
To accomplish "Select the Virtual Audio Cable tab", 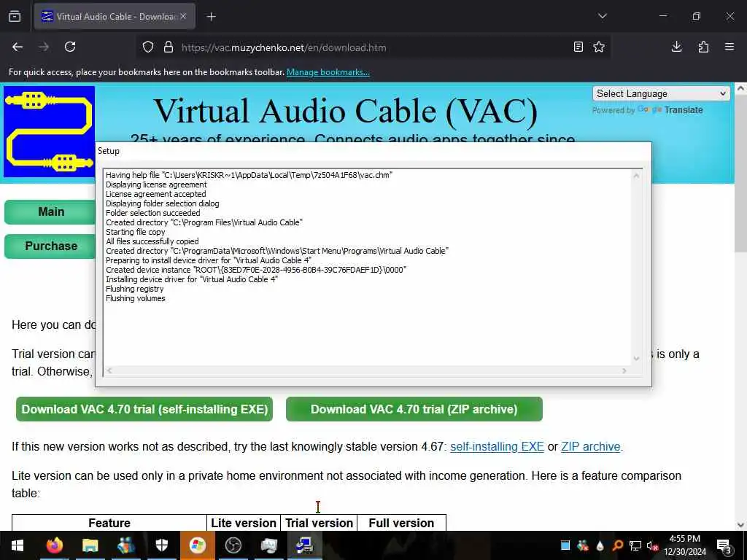I will tap(115, 16).
